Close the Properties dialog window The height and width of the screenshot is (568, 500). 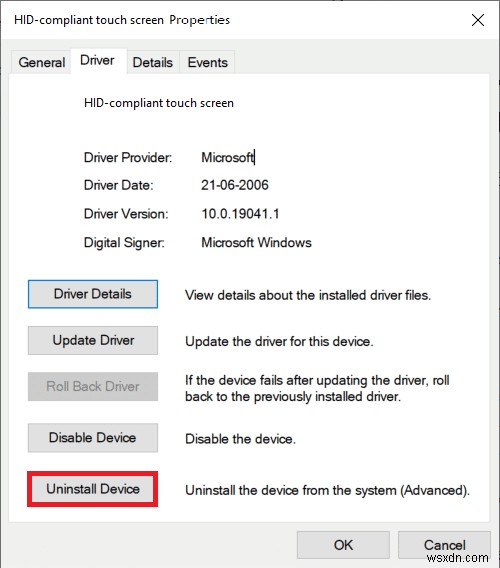pyautogui.click(x=478, y=20)
